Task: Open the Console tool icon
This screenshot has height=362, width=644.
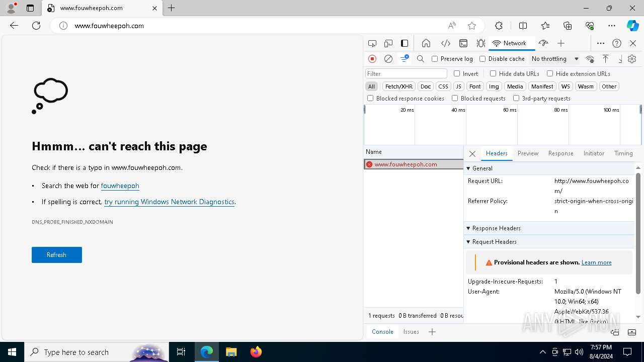Action: 463,43
